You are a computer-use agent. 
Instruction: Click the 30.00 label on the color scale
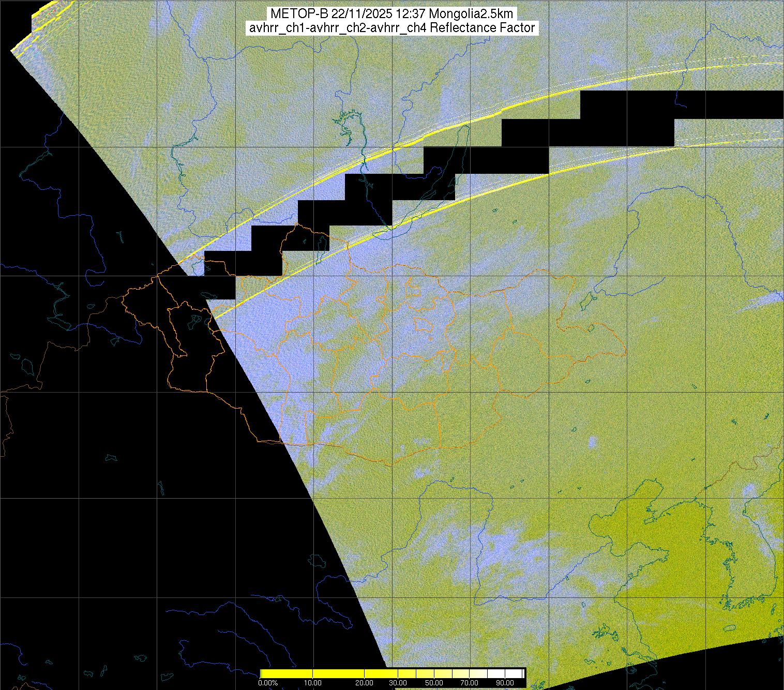(398, 684)
